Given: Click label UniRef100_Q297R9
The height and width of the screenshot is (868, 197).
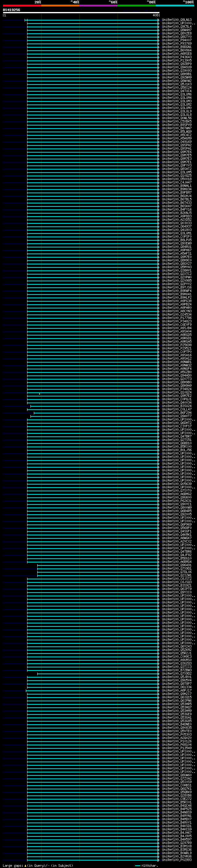Looking at the screenshot, I should point(176,843).
